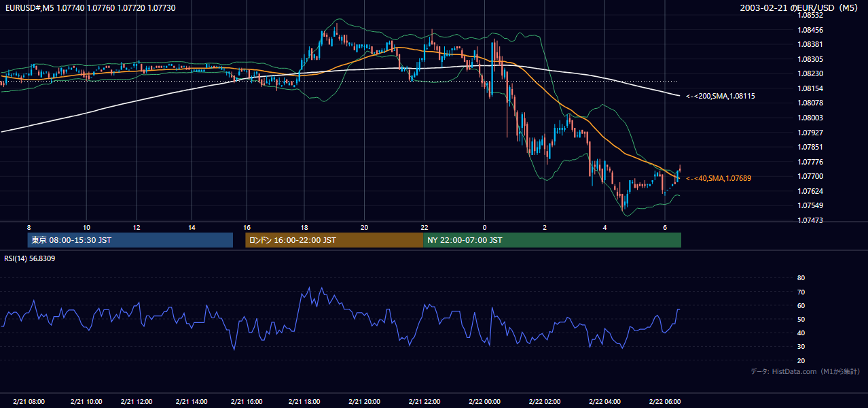868x408 pixels.
Task: Click RSI level 70 on the axis
Action: pyautogui.click(x=801, y=292)
